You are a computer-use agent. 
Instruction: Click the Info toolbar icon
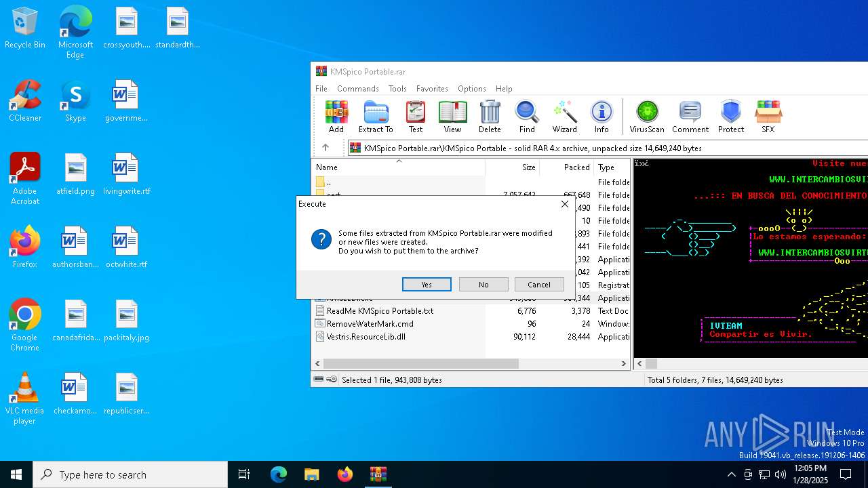click(601, 117)
